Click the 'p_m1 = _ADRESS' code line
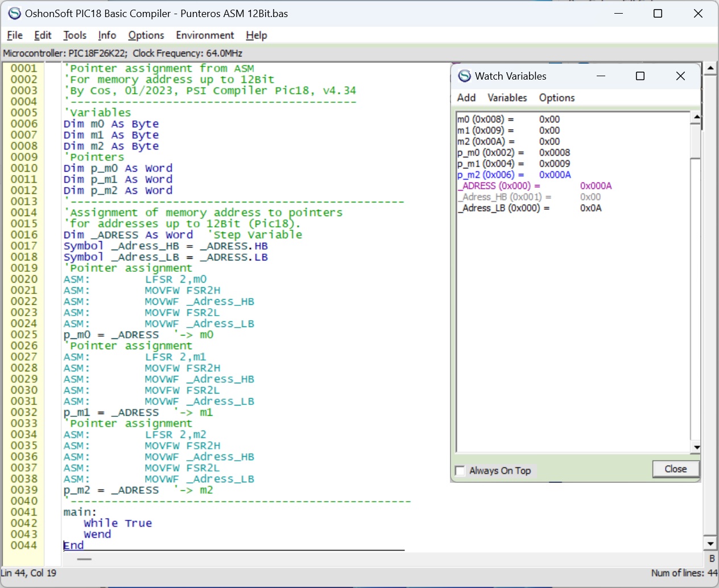This screenshot has width=719, height=588. coord(139,412)
